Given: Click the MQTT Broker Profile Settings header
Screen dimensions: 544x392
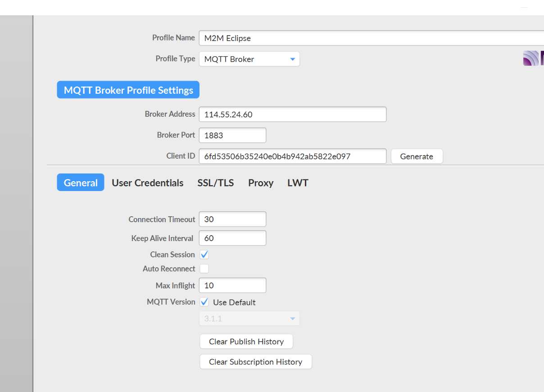Looking at the screenshot, I should (x=128, y=90).
